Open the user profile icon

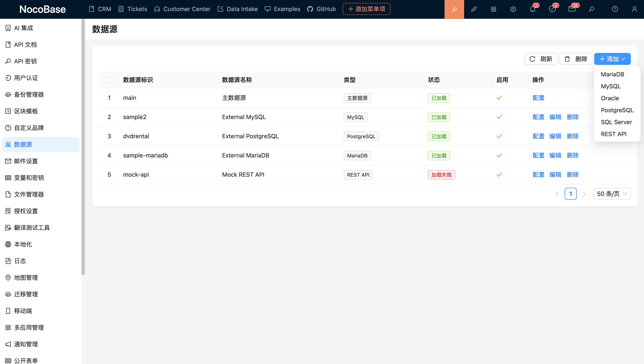(x=634, y=9)
